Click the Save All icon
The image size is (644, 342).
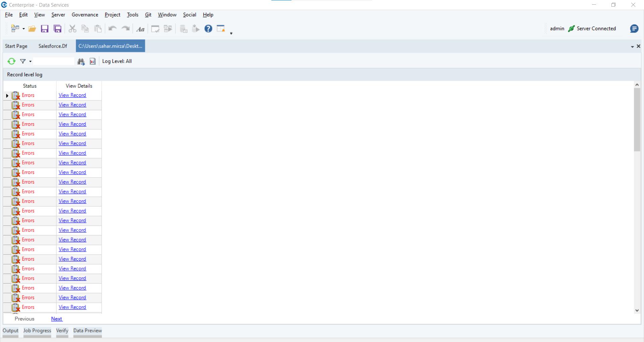pyautogui.click(x=58, y=29)
